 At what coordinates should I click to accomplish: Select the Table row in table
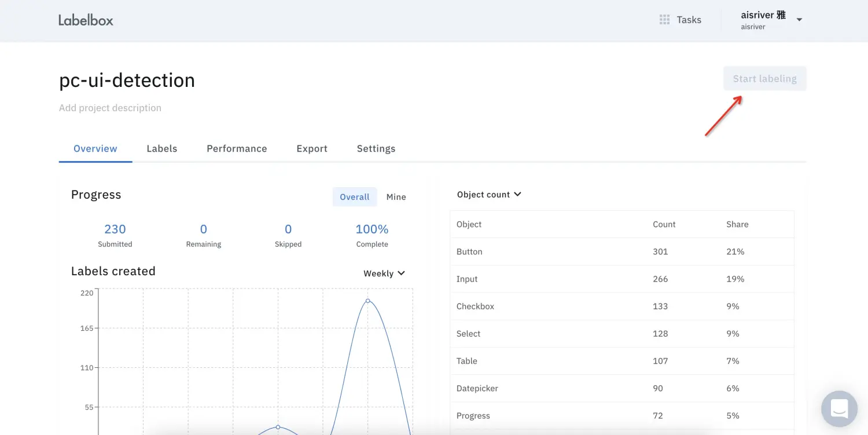coord(622,361)
